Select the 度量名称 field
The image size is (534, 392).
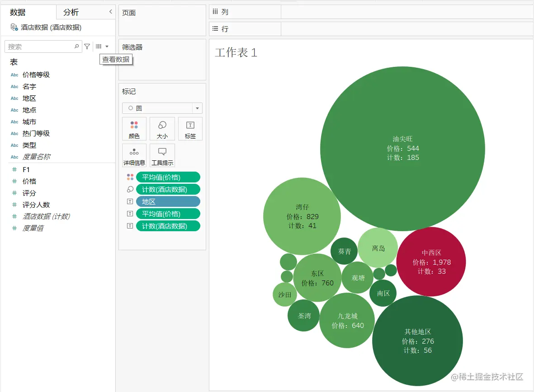36,157
